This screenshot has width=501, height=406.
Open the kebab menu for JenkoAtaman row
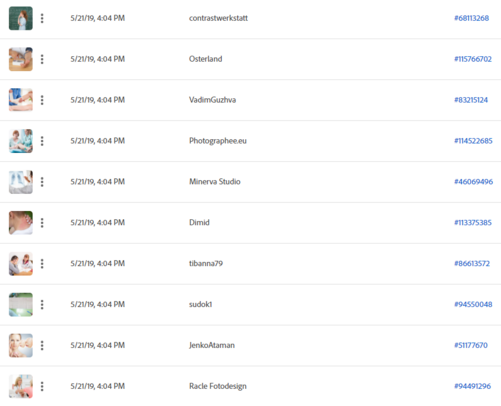[42, 345]
